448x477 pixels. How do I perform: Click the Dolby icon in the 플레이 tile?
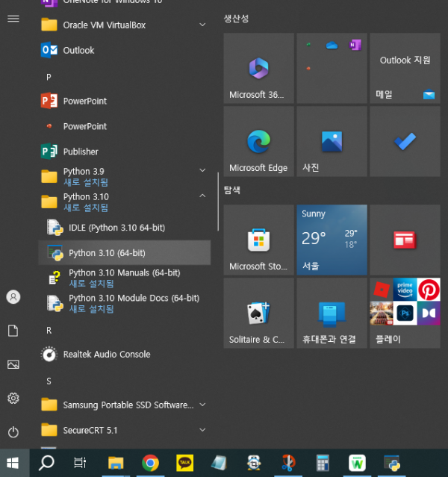429,313
